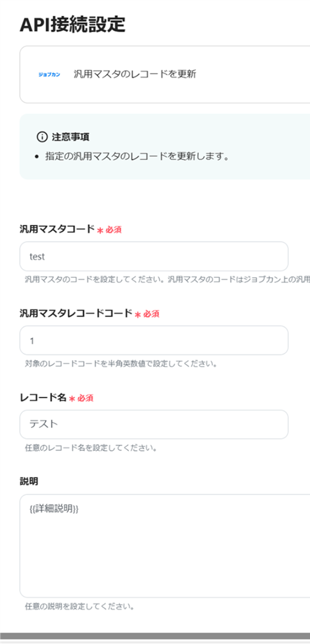
Task: Click the 任意の説明を設定してください hint text
Action: click(79, 606)
